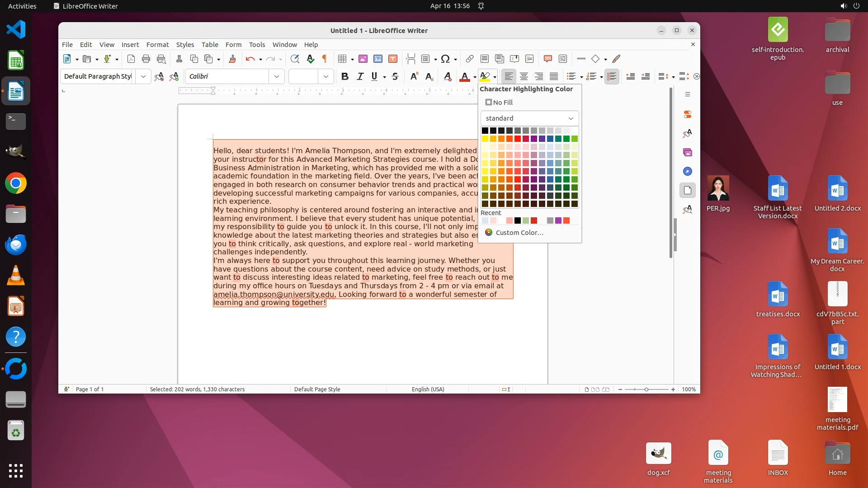Click the Strikethrough icon
The image size is (868, 488).
(x=395, y=76)
